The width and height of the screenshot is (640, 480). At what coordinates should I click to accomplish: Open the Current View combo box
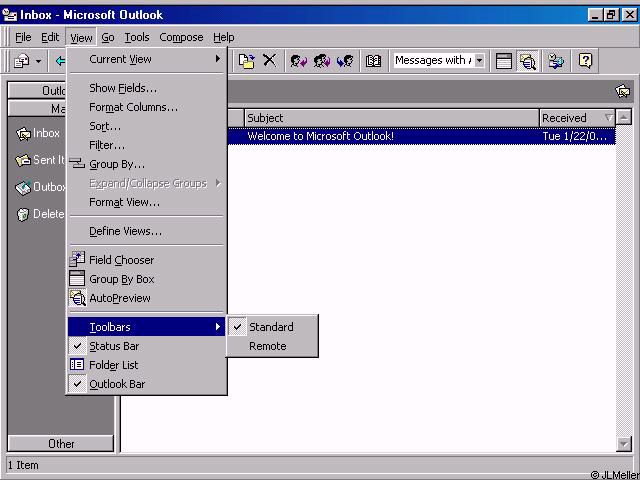click(439, 60)
